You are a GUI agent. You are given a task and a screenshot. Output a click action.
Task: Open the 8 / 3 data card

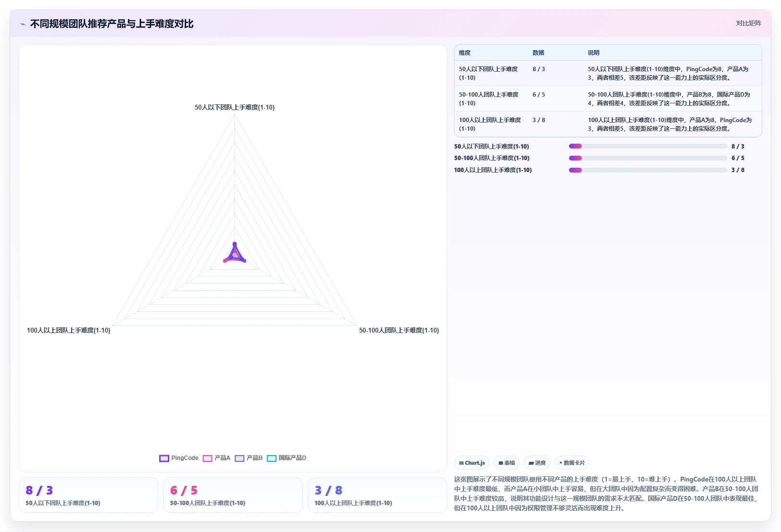88,495
